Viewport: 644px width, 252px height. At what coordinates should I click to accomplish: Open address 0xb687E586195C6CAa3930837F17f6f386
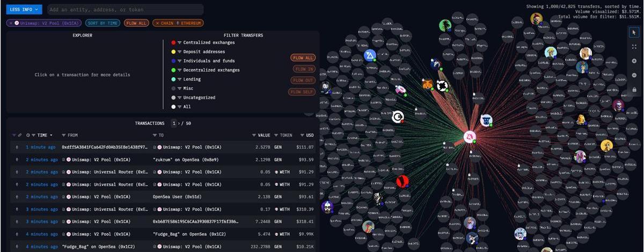click(195, 221)
